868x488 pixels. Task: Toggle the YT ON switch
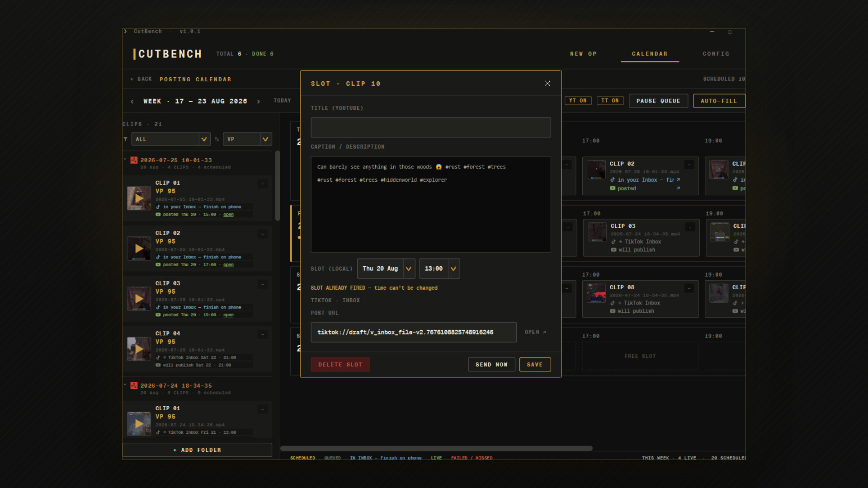(578, 101)
